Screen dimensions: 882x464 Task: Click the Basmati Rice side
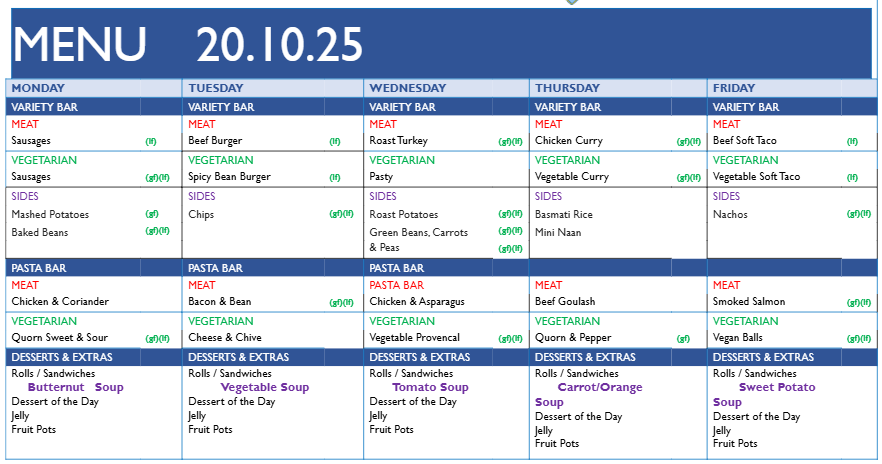tap(563, 214)
